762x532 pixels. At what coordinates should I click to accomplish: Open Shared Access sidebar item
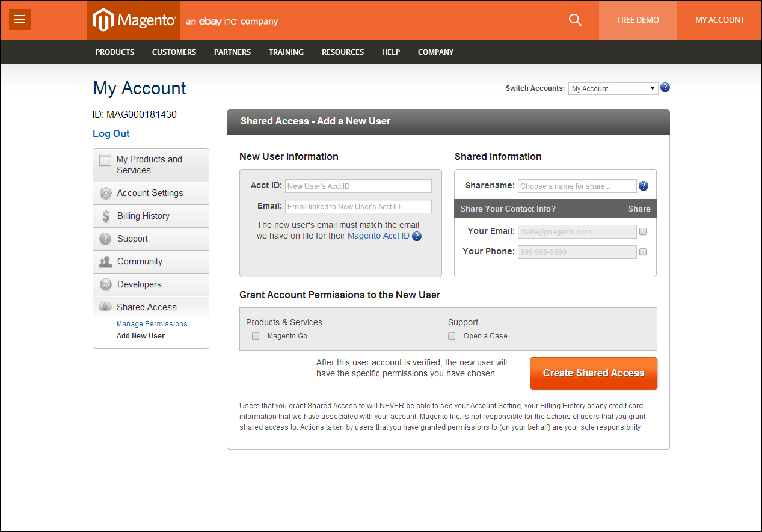pyautogui.click(x=151, y=307)
